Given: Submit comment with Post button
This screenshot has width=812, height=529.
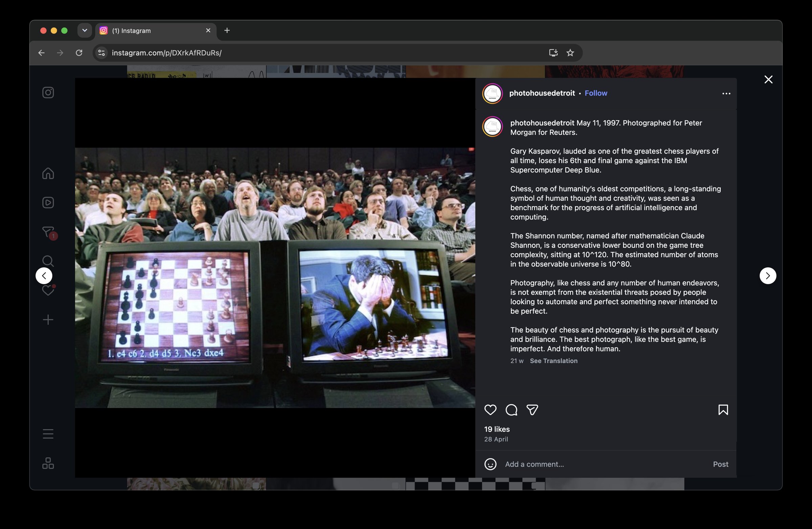Looking at the screenshot, I should click(721, 464).
